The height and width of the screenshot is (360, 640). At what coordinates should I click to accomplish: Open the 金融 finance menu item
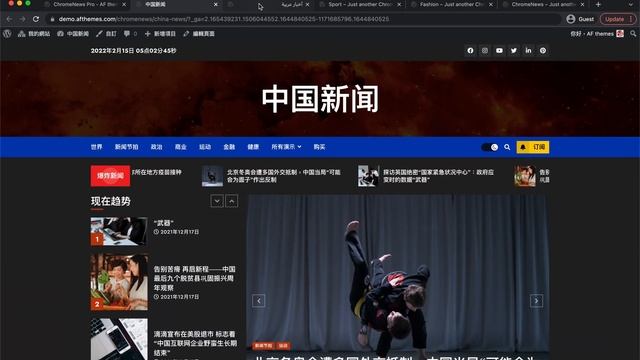pos(229,147)
